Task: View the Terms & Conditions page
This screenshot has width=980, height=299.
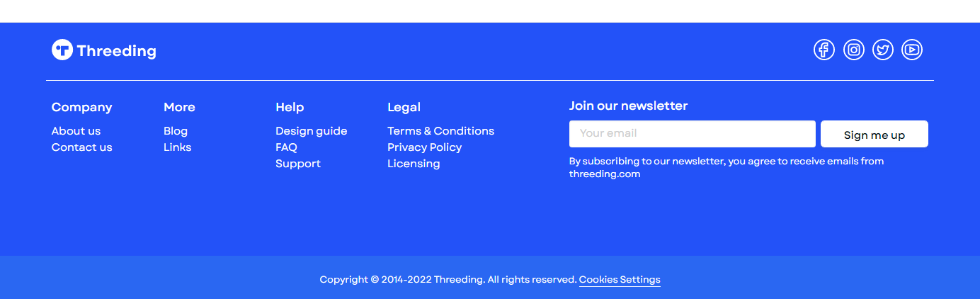Action: 440,131
